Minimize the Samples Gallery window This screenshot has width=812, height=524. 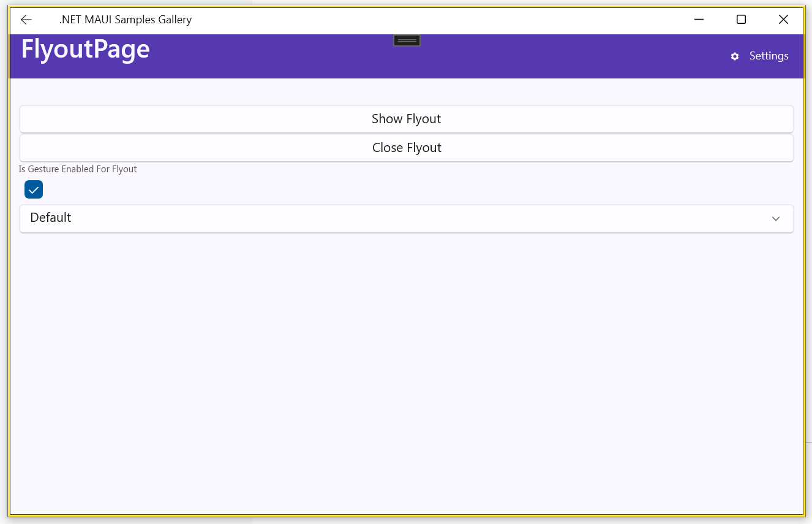pos(699,20)
